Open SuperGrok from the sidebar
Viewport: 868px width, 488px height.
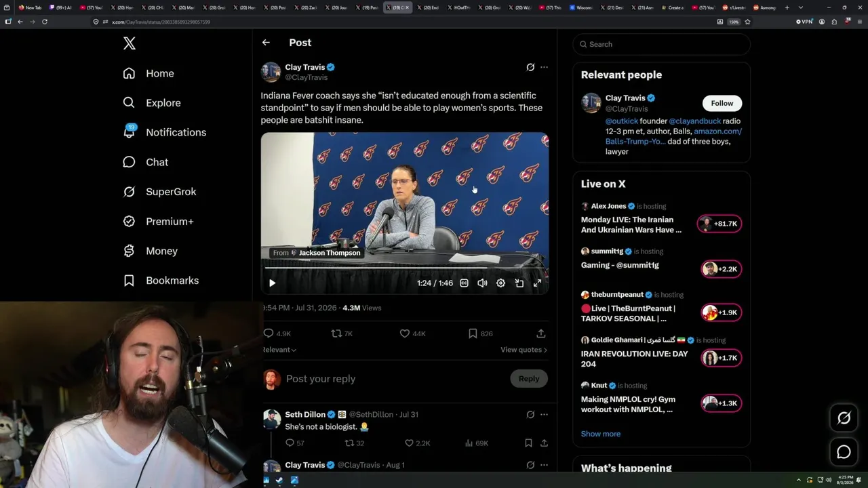(159, 192)
